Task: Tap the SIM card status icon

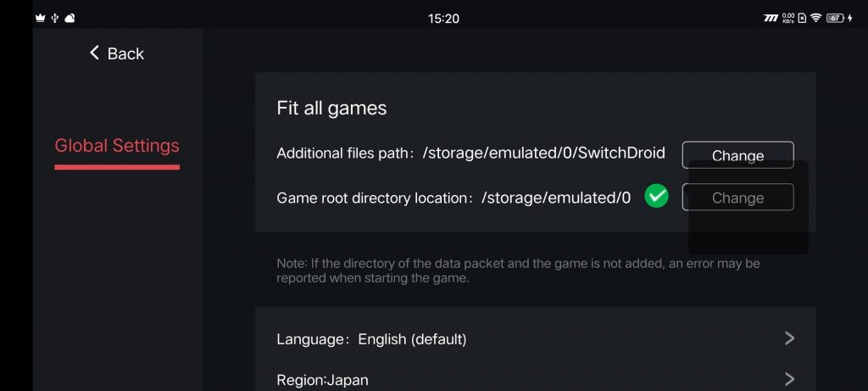Action: (802, 19)
